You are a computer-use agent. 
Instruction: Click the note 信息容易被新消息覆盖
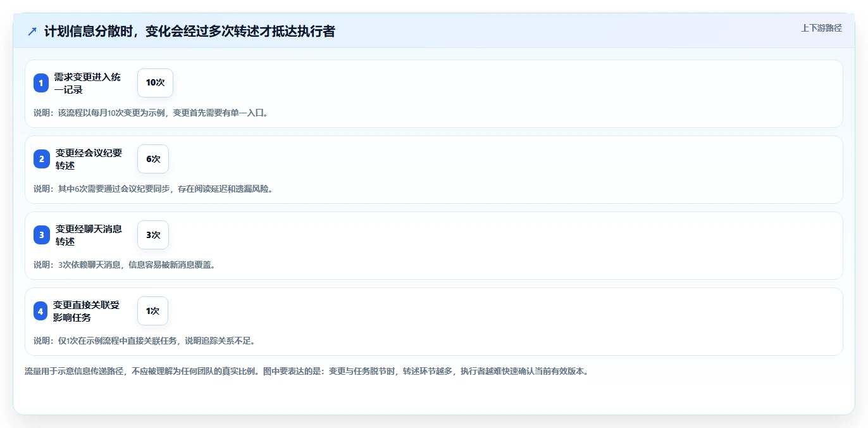125,265
